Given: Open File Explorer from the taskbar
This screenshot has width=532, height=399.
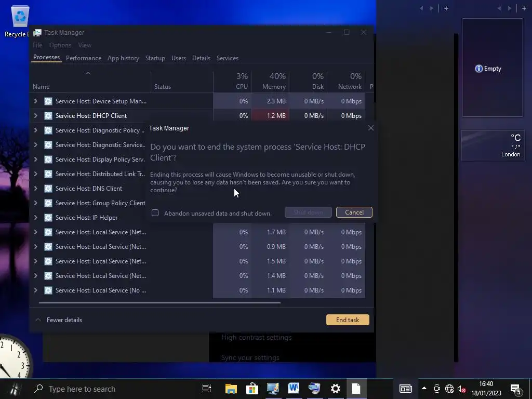Looking at the screenshot, I should 231,389.
